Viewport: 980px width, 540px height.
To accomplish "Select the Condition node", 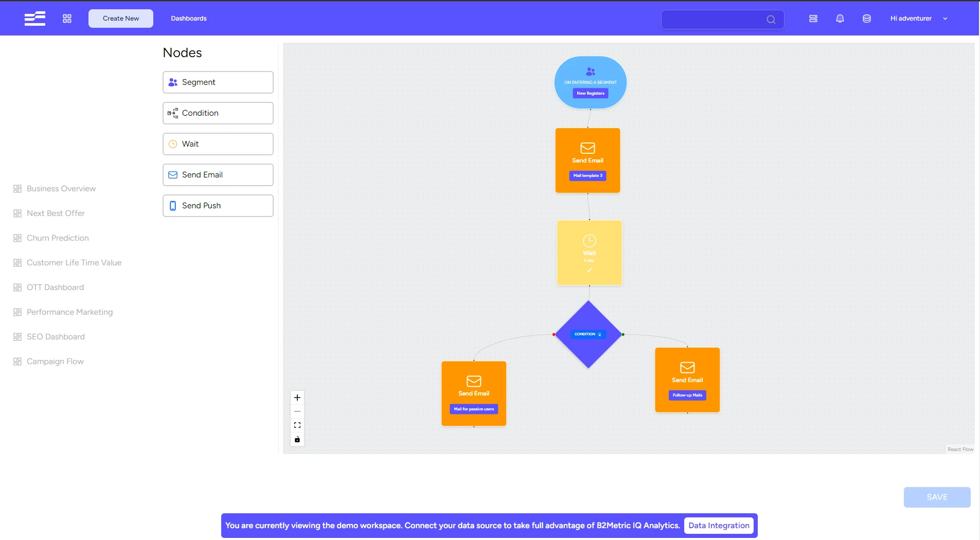I will (218, 113).
